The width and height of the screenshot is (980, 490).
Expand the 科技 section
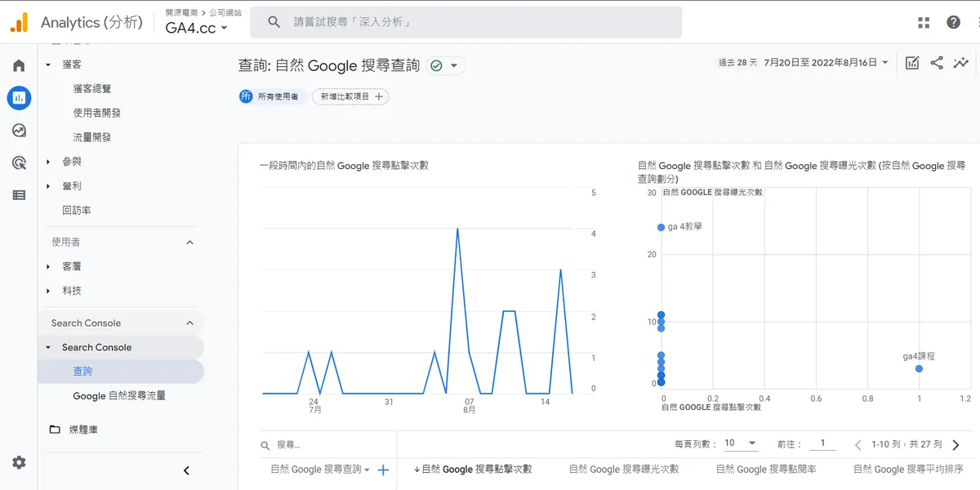48,291
